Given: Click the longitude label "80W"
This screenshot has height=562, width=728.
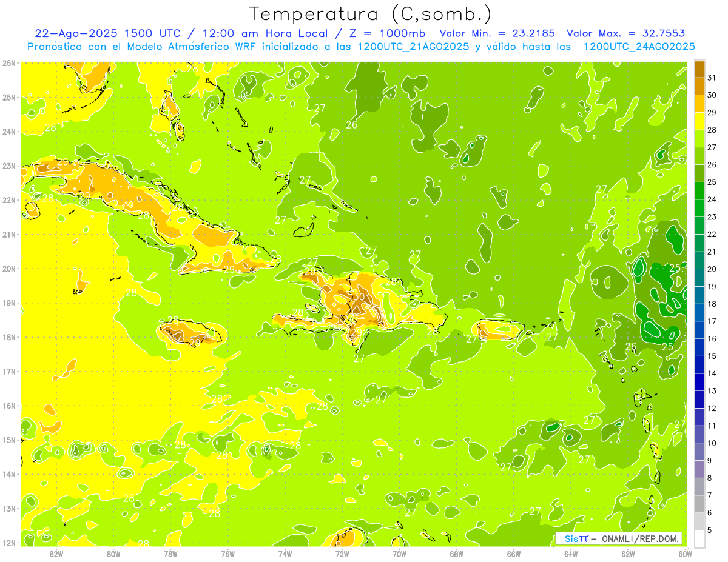Looking at the screenshot, I should coord(113,554).
